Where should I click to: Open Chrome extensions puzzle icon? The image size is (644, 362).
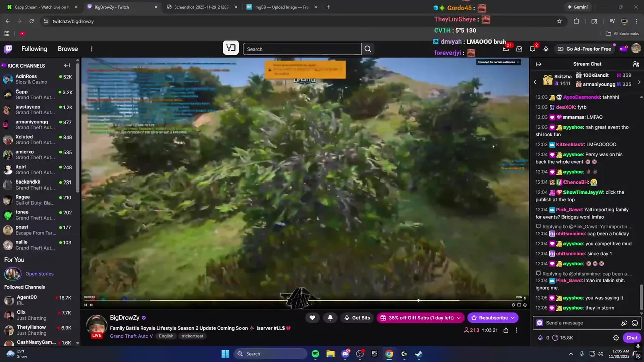pos(577,21)
